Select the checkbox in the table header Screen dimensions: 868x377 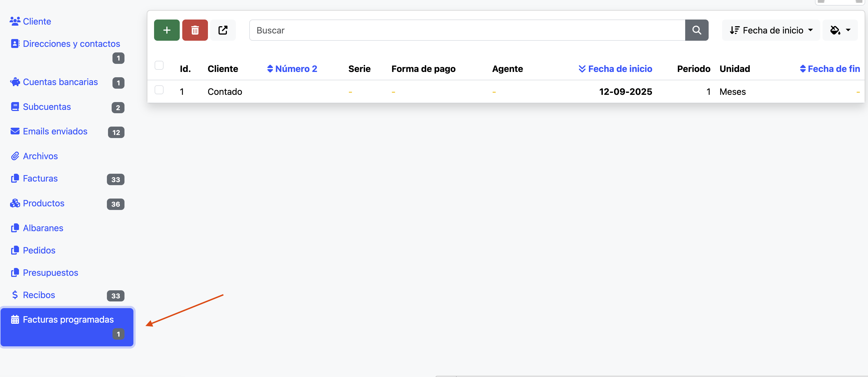coord(159,65)
